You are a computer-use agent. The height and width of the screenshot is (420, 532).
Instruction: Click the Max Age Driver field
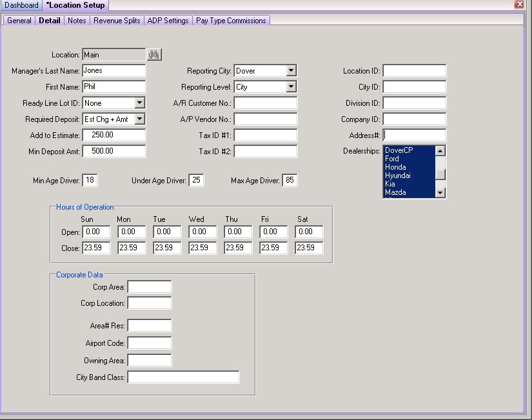coord(290,180)
